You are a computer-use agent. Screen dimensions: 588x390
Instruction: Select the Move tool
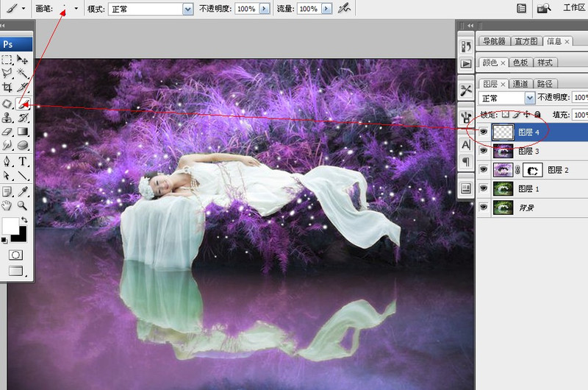[x=24, y=60]
